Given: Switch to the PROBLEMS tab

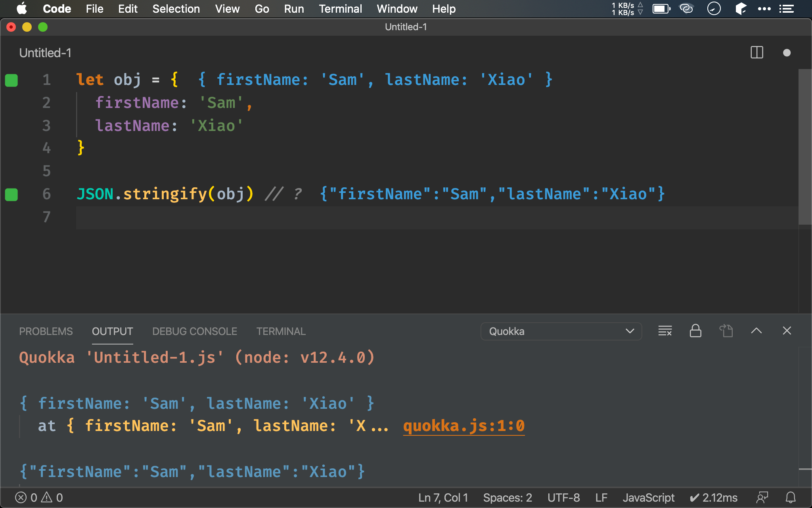Looking at the screenshot, I should pyautogui.click(x=46, y=331).
